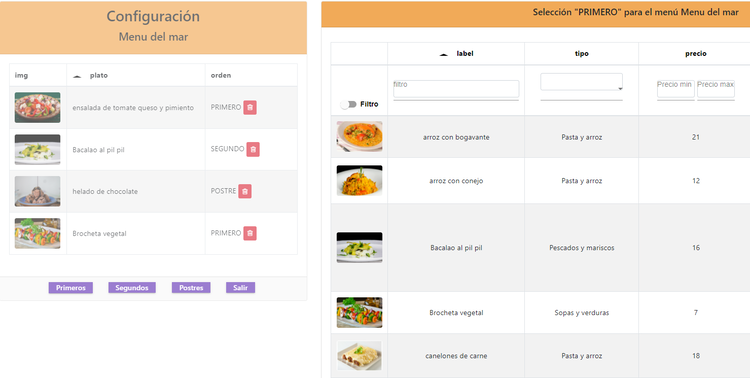Click the tipo column header
This screenshot has width=750, height=378.
point(582,54)
